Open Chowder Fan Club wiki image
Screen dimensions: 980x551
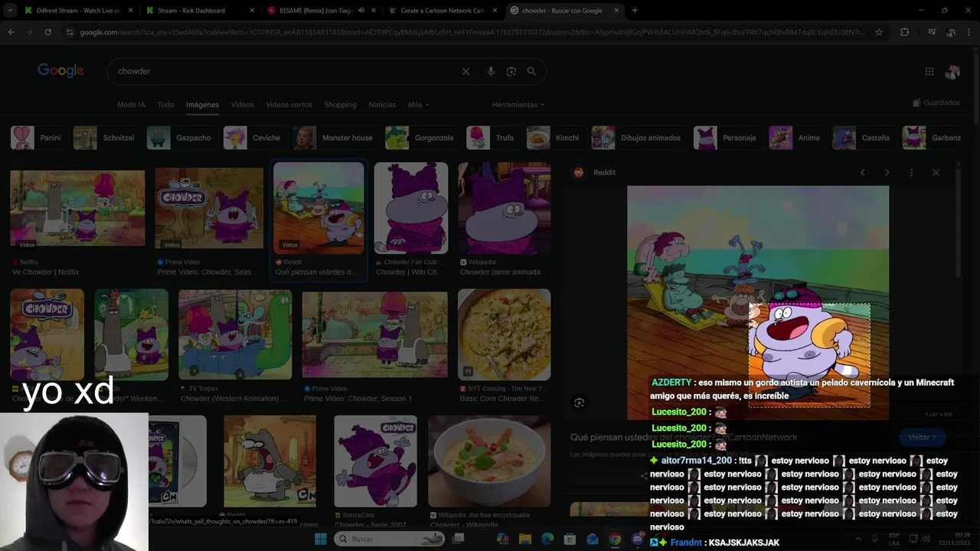(x=411, y=208)
